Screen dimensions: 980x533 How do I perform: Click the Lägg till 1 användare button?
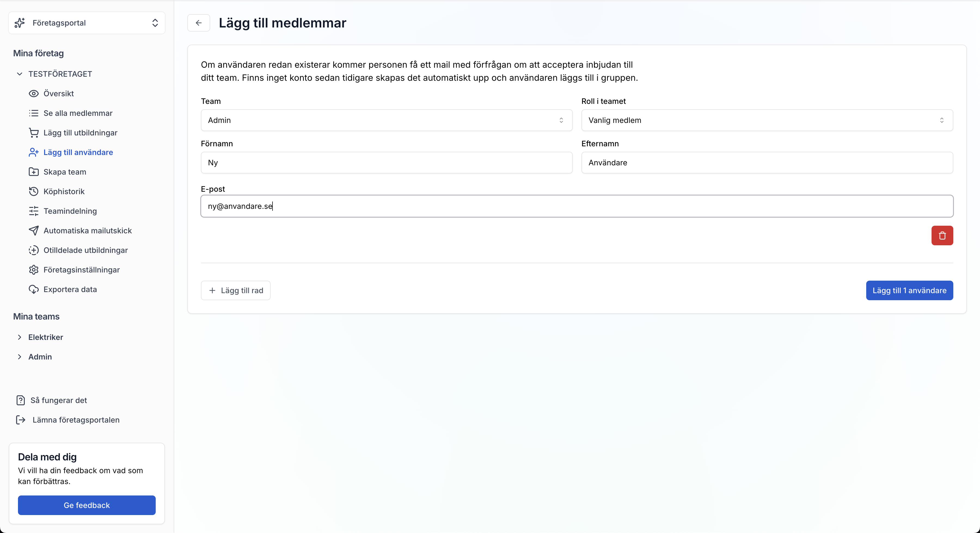909,290
